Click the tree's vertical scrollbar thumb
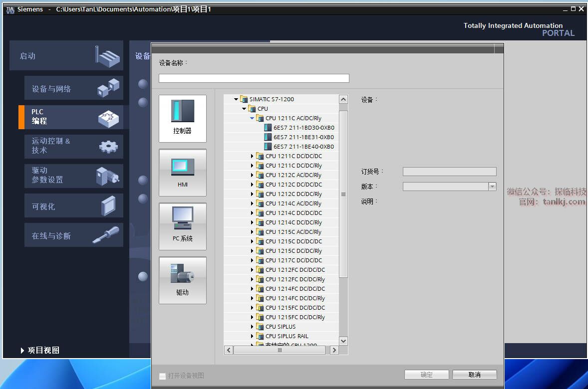The height and width of the screenshot is (389, 588). tap(343, 194)
